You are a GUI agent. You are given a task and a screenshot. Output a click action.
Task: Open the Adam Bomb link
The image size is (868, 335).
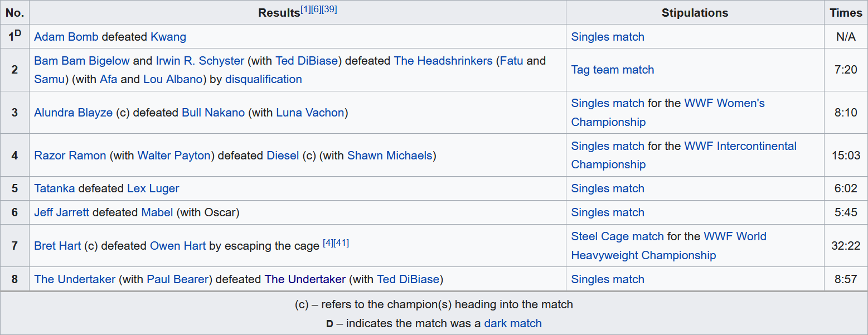pyautogui.click(x=66, y=37)
